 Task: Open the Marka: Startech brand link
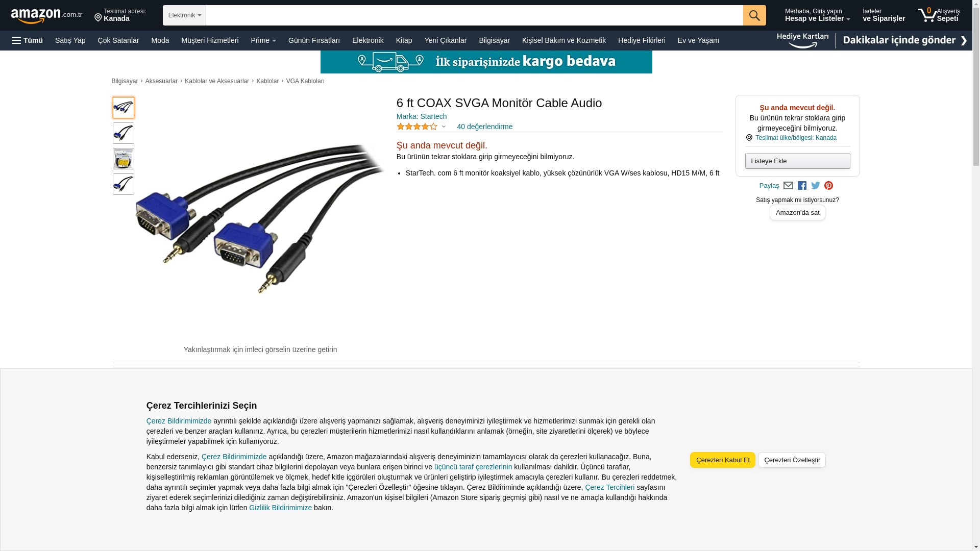pyautogui.click(x=422, y=116)
